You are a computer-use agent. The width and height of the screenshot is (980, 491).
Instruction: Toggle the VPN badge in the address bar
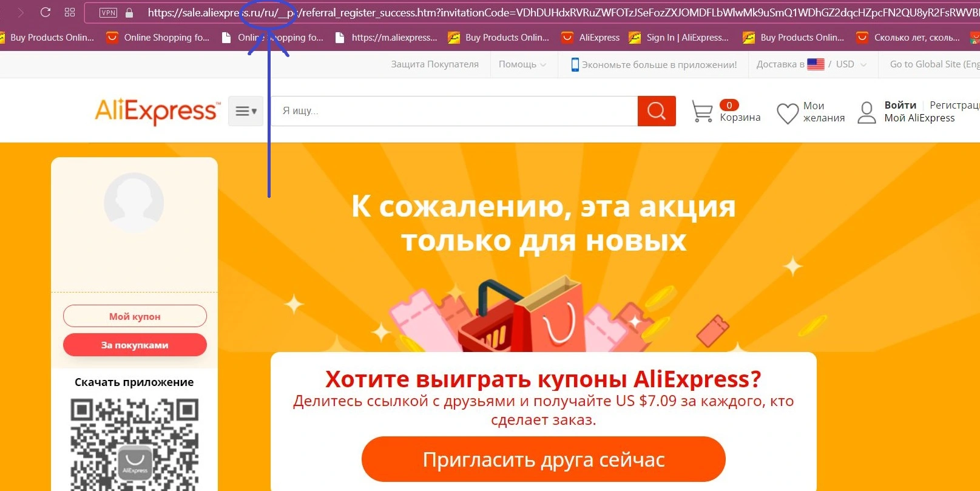pos(108,13)
